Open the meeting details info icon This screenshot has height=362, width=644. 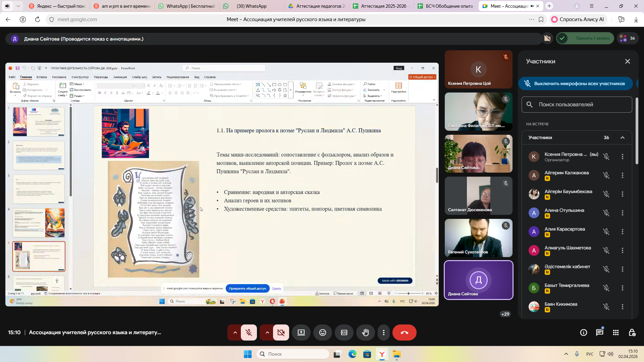584,333
